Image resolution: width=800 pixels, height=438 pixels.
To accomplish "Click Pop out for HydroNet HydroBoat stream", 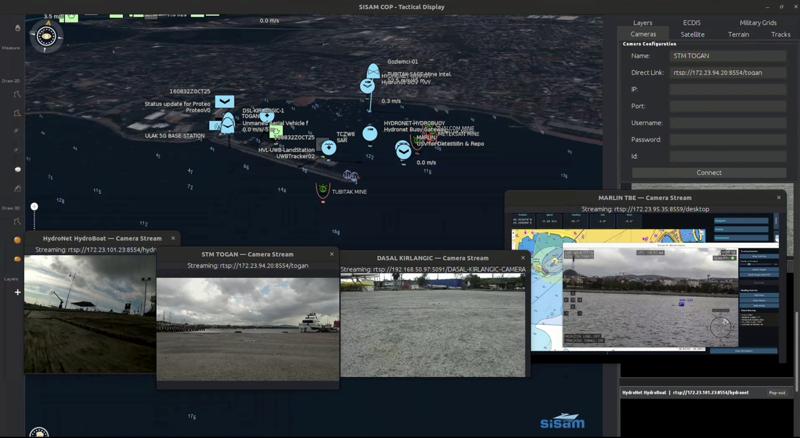I will (777, 393).
